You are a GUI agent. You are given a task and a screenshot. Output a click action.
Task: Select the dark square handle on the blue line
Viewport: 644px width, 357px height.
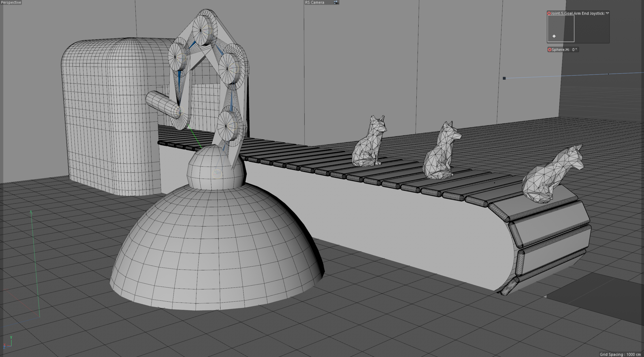coord(504,78)
